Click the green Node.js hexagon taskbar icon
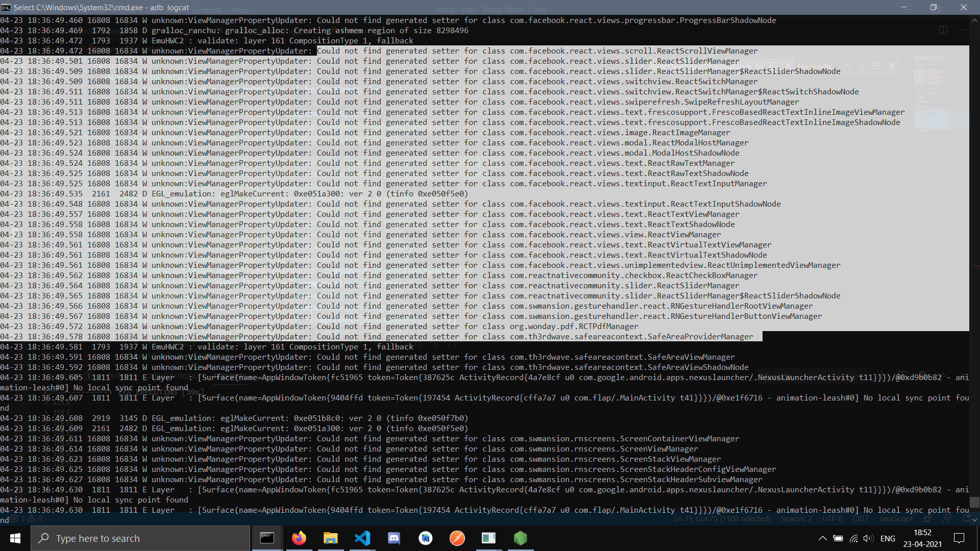The height and width of the screenshot is (551, 980). click(x=520, y=538)
